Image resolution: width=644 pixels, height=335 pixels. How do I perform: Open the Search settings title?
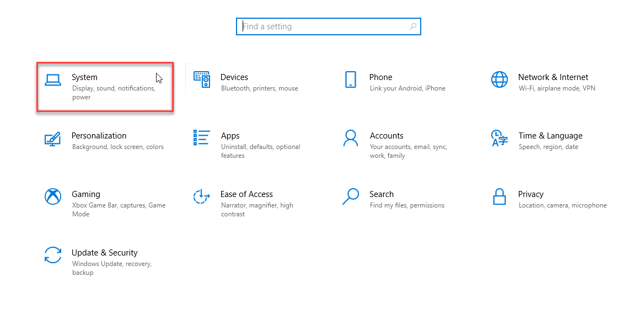(x=382, y=194)
